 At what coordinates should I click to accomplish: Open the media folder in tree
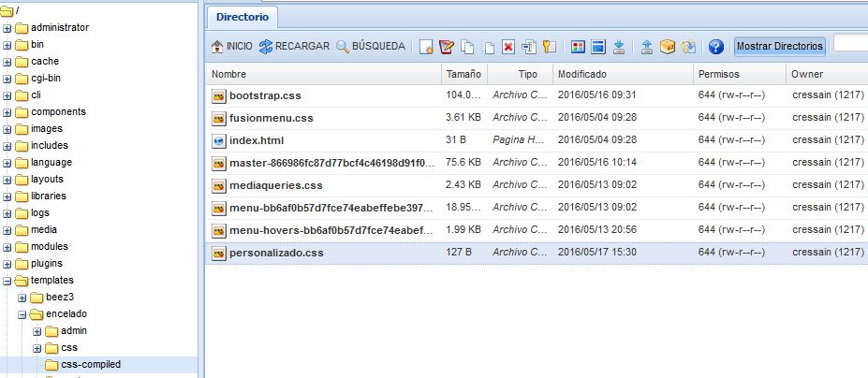44,229
